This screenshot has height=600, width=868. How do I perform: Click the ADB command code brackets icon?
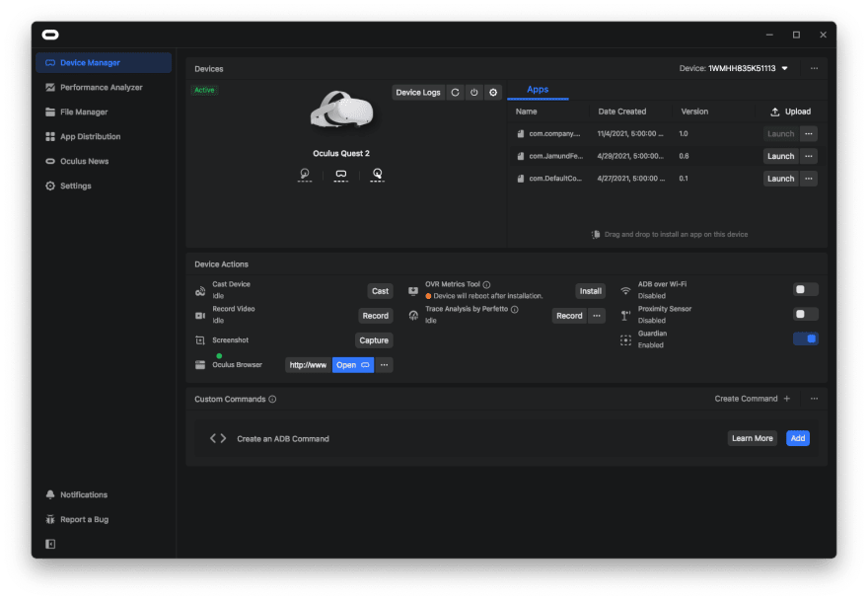(x=218, y=438)
